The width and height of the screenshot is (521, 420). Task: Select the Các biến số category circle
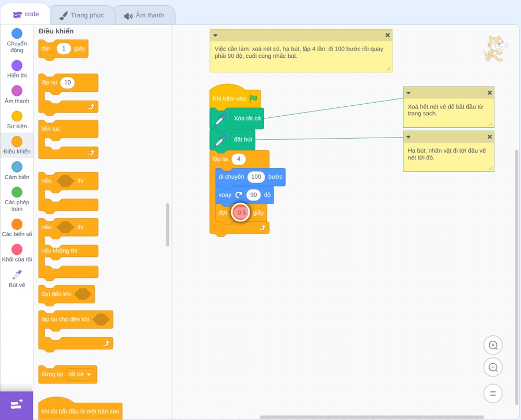17,224
